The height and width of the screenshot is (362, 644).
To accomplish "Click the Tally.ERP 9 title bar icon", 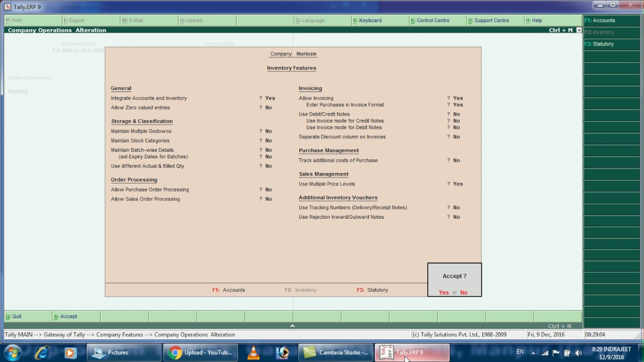I will [7, 7].
